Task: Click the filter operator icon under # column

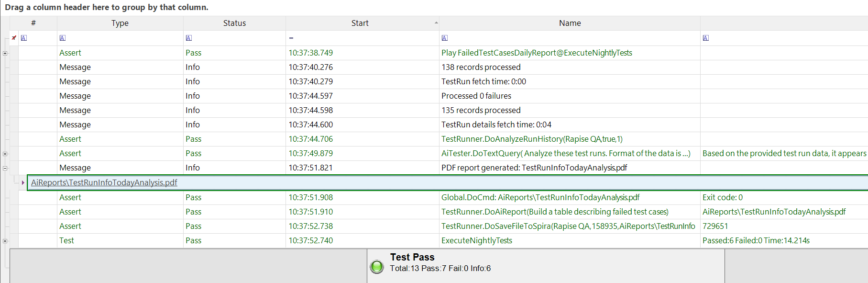Action: (24, 38)
